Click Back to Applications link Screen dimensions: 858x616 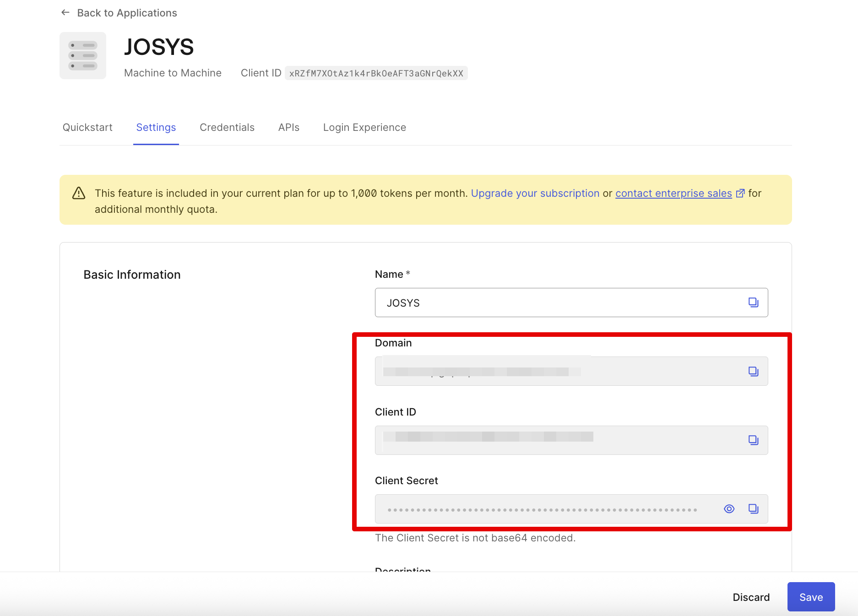point(127,13)
